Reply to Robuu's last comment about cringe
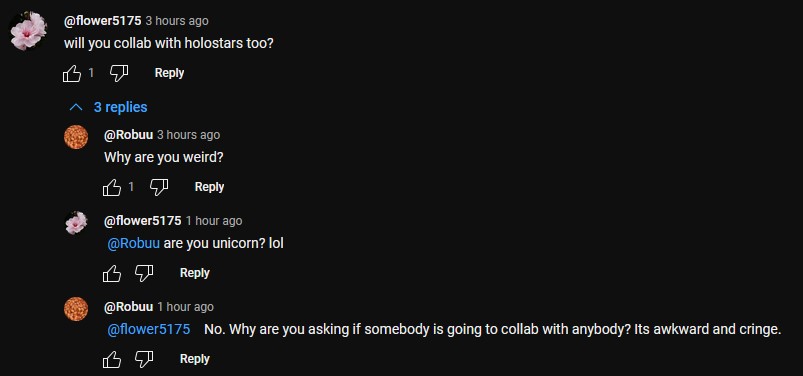Image resolution: width=803 pixels, height=376 pixels. pos(195,359)
